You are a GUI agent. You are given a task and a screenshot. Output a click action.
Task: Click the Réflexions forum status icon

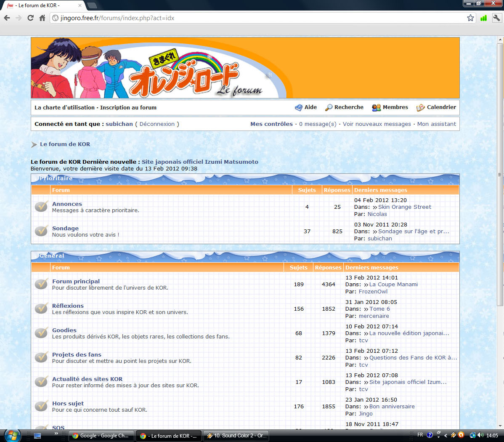point(41,309)
